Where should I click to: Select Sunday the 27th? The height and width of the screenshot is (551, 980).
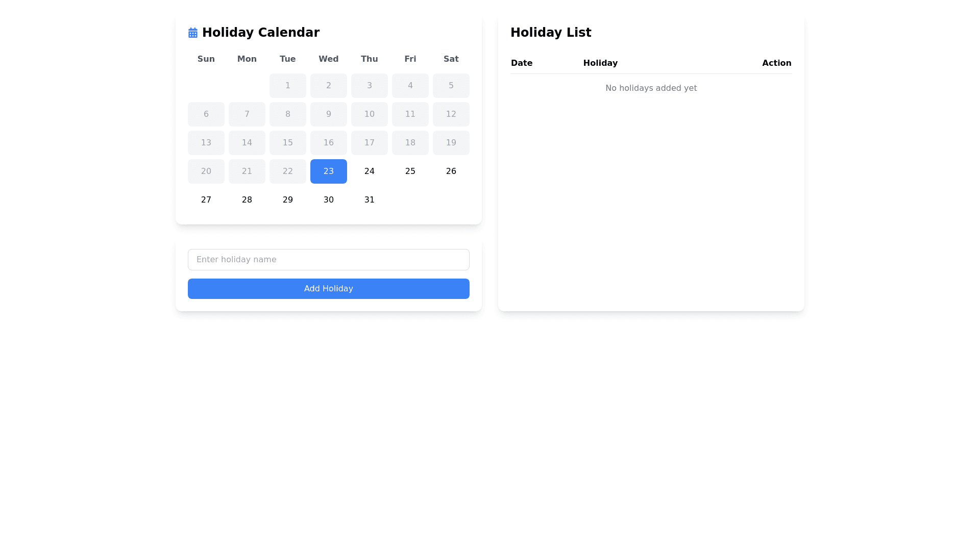click(206, 200)
